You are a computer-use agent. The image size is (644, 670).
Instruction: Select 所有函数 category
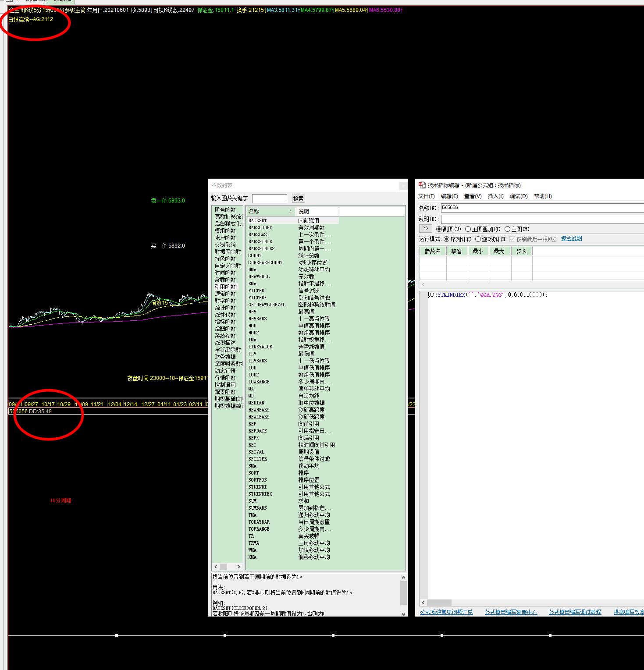(225, 210)
